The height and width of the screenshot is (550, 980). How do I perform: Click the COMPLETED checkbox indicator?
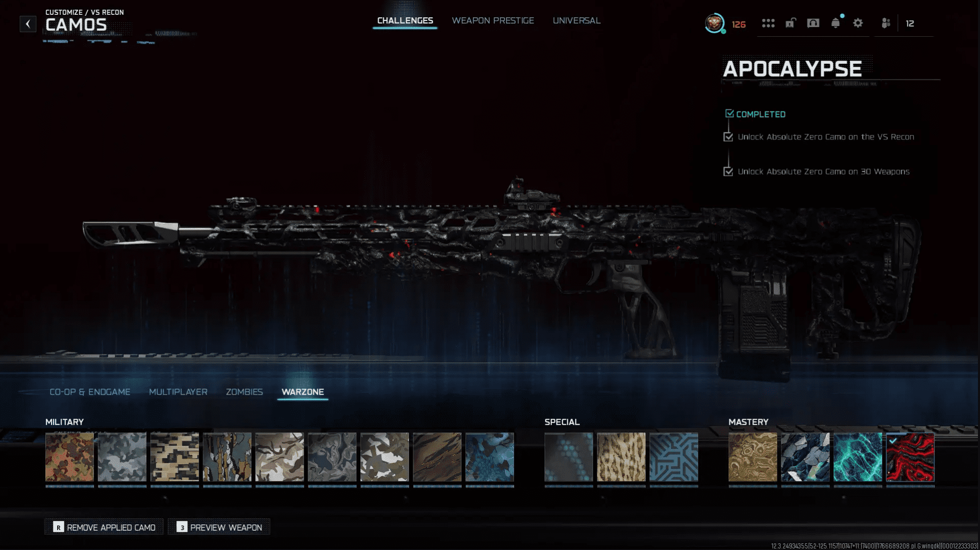729,114
